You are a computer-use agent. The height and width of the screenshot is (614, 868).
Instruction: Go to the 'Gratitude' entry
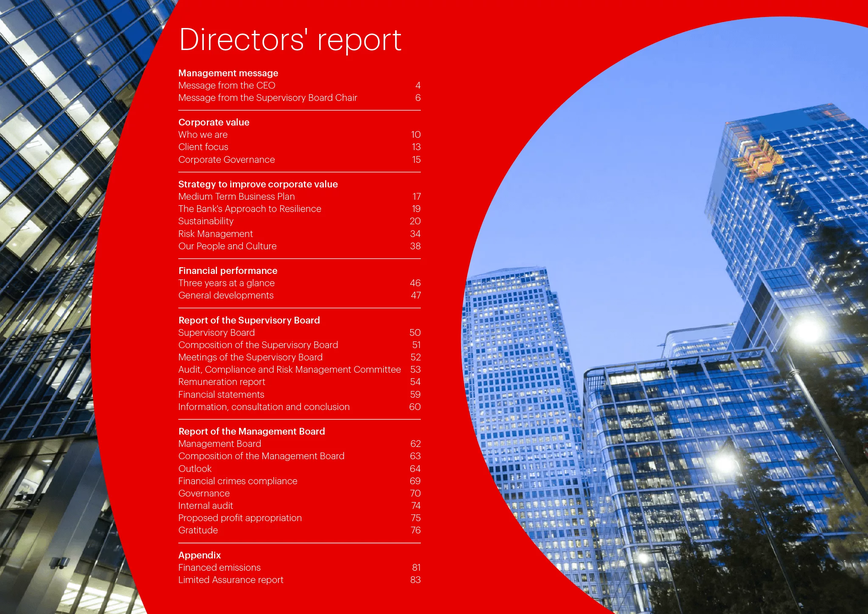tap(299, 530)
